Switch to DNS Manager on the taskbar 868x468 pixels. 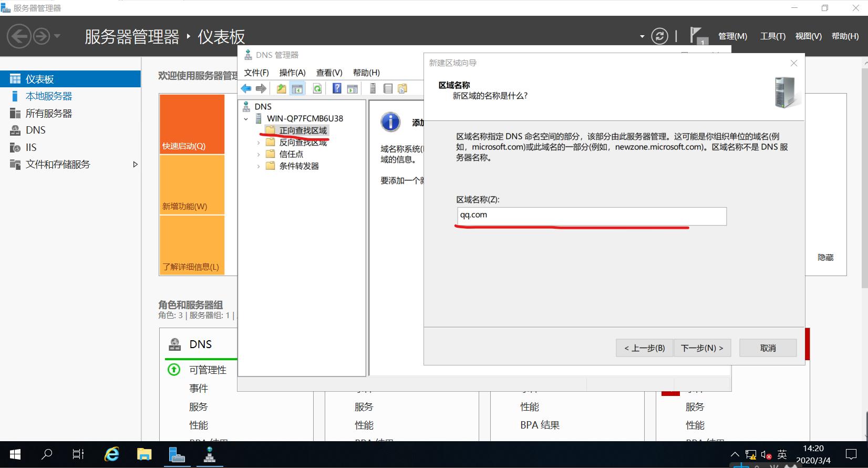[209, 454]
